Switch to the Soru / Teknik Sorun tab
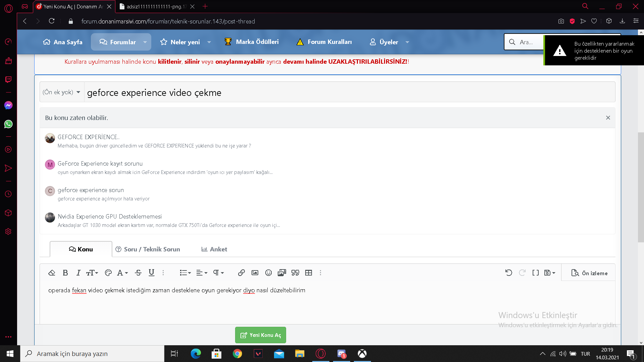Image resolution: width=644 pixels, height=362 pixels. [x=148, y=249]
